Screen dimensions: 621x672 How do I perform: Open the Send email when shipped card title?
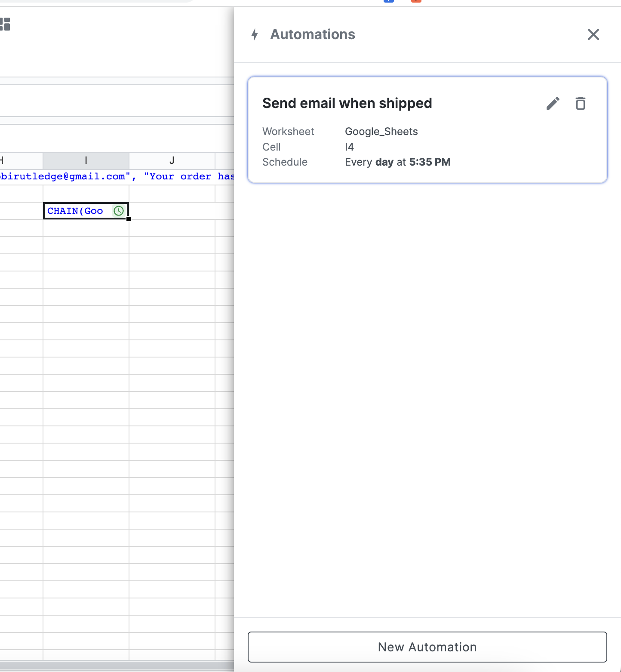coord(347,103)
